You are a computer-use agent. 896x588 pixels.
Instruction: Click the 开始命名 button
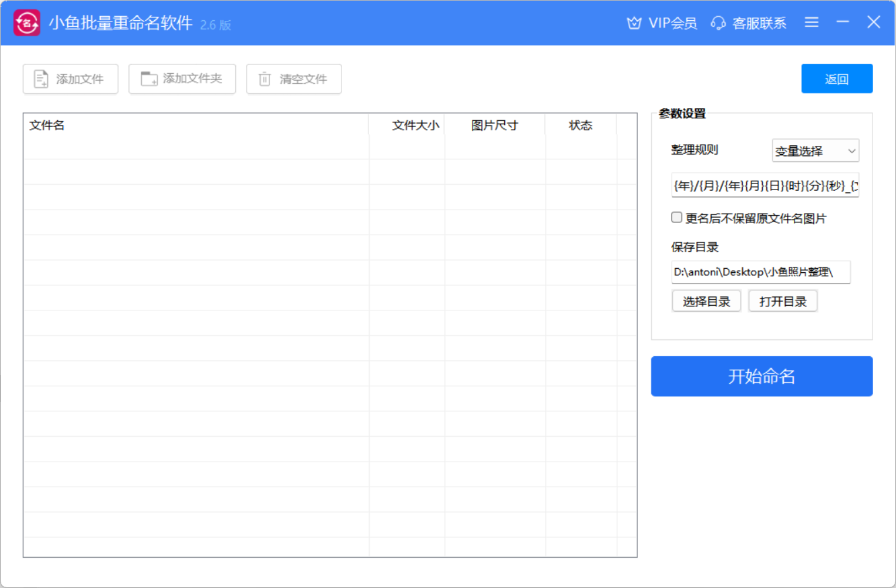click(x=762, y=376)
